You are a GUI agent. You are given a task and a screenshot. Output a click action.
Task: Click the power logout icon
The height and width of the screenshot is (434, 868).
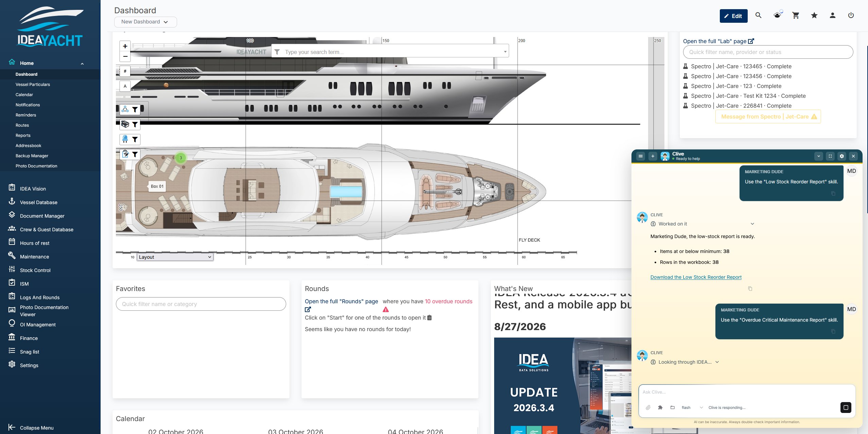click(851, 15)
